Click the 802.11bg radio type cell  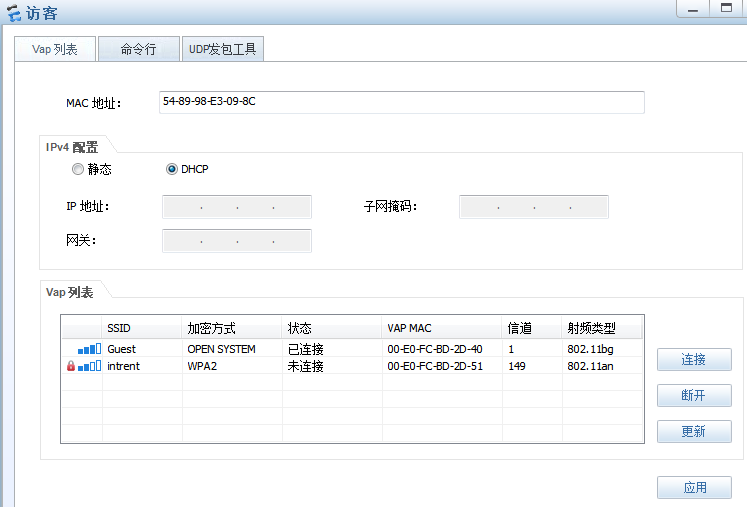602,349
